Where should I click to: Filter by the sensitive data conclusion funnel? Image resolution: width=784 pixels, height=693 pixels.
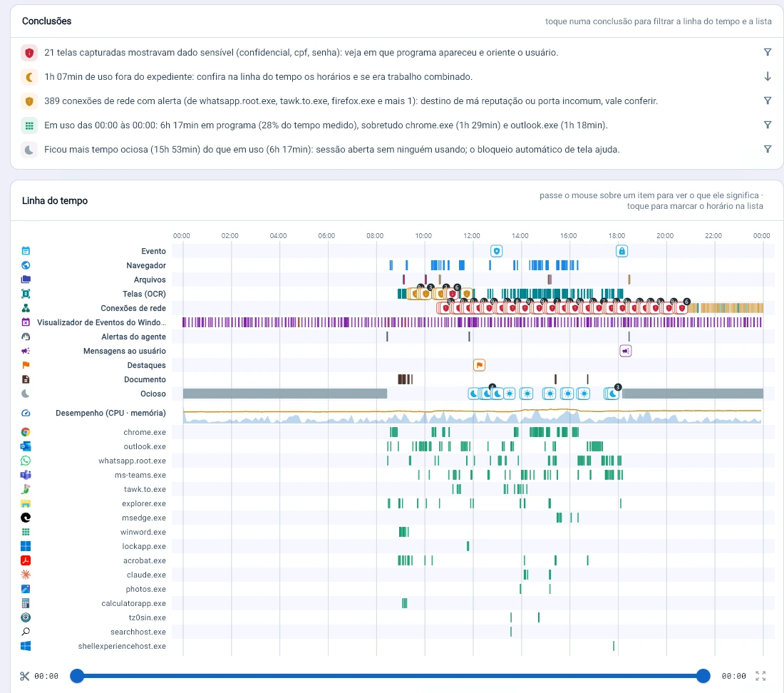768,52
